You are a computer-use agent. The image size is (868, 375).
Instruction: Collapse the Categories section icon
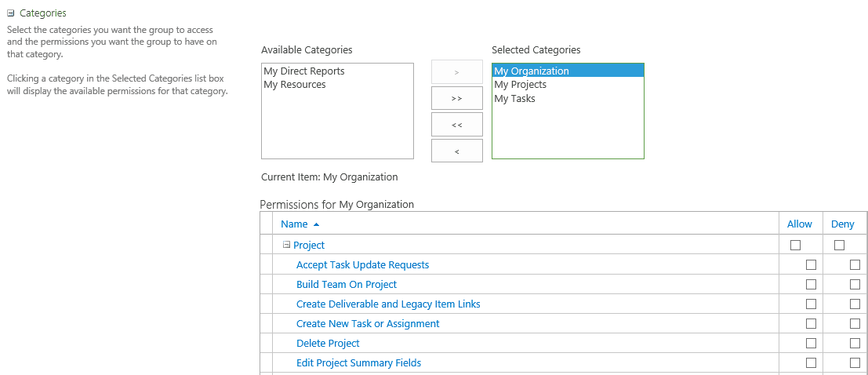[10, 13]
